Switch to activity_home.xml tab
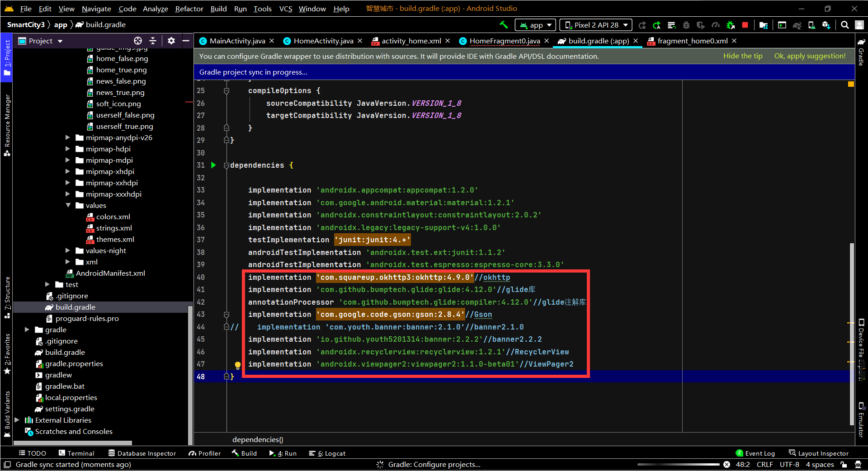The height and width of the screenshot is (471, 868). point(411,41)
